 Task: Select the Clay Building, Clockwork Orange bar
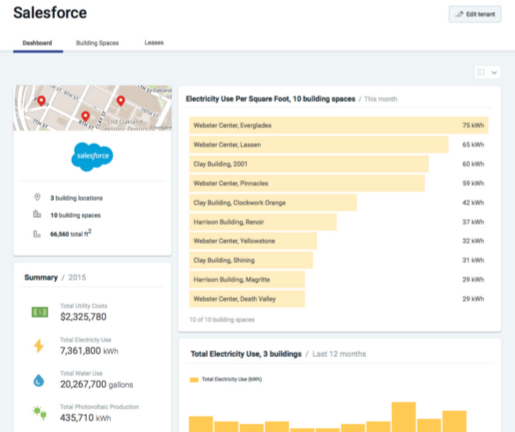273,203
